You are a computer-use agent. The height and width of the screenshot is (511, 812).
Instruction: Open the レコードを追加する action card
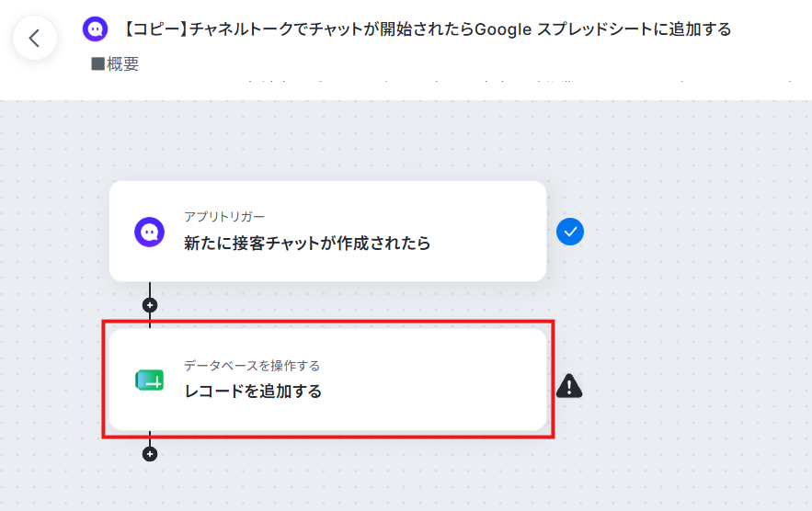[x=327, y=380]
